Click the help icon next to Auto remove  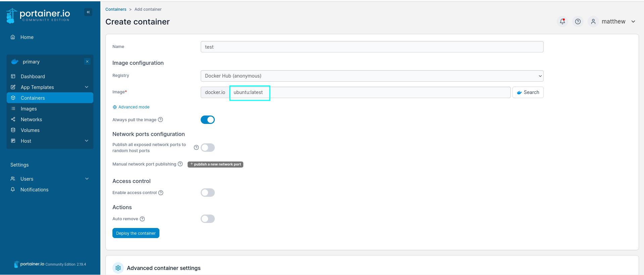pos(142,219)
